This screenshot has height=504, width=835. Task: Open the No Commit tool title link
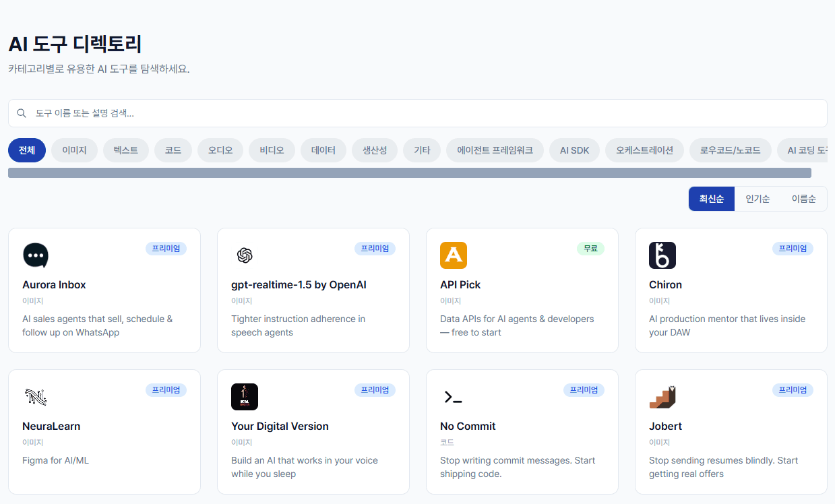pyautogui.click(x=468, y=426)
